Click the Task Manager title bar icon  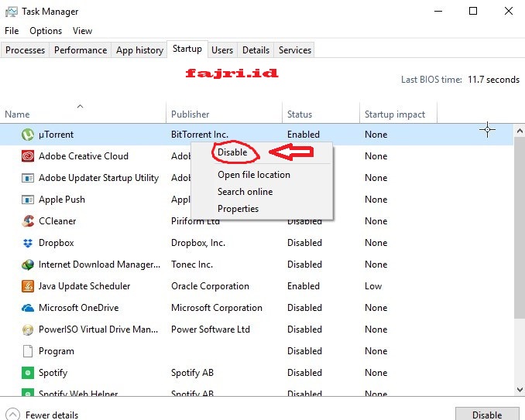(x=12, y=12)
